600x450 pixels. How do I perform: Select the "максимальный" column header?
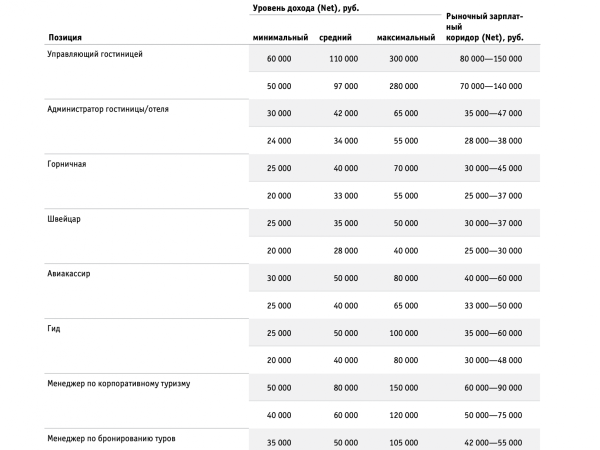[405, 37]
